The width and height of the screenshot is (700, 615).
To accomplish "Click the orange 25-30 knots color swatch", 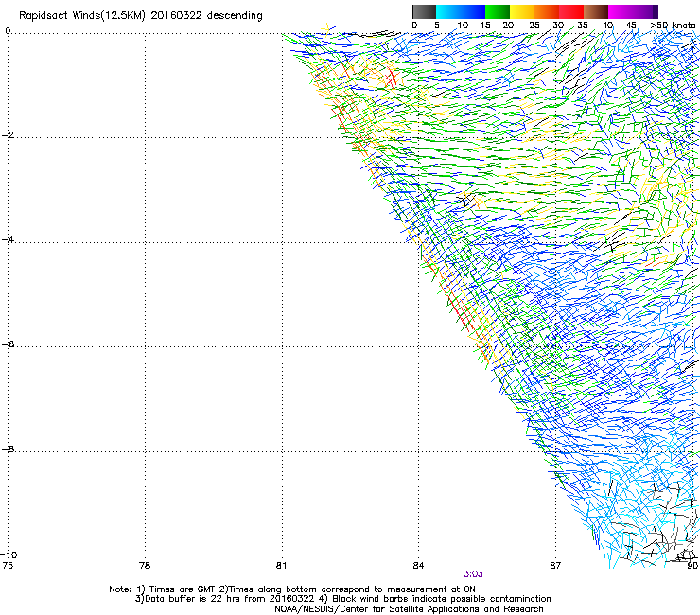I will [x=547, y=11].
